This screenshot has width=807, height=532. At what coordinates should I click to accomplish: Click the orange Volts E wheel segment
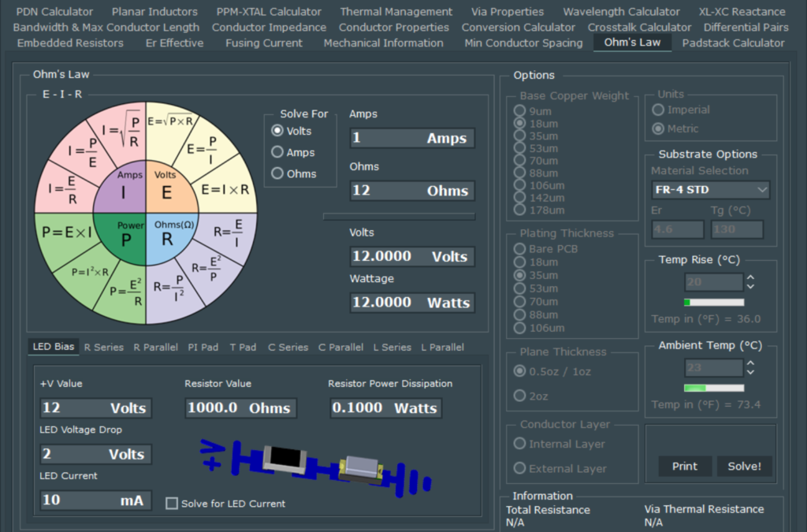click(167, 188)
